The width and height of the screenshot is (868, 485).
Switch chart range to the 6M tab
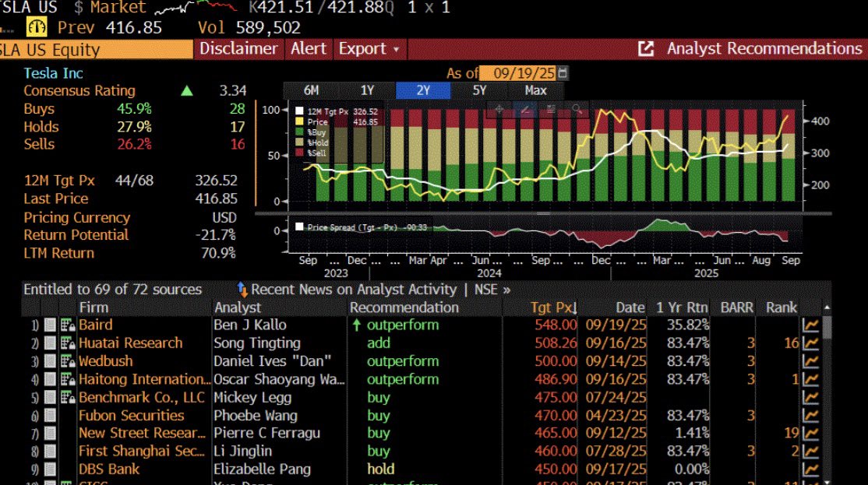click(x=311, y=90)
